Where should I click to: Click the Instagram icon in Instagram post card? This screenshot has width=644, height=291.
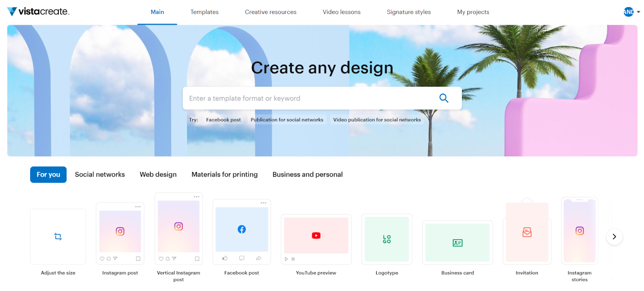[120, 231]
